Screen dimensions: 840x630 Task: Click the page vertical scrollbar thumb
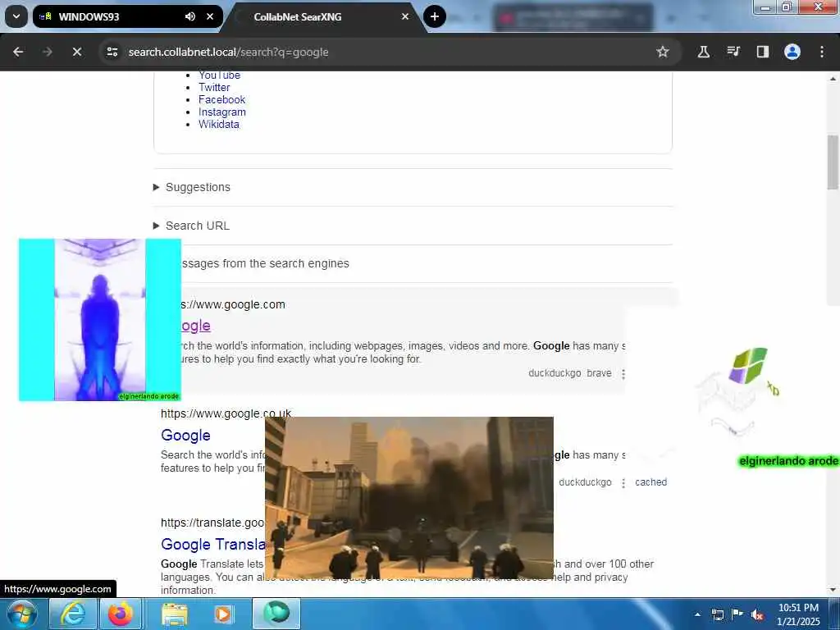(x=833, y=162)
